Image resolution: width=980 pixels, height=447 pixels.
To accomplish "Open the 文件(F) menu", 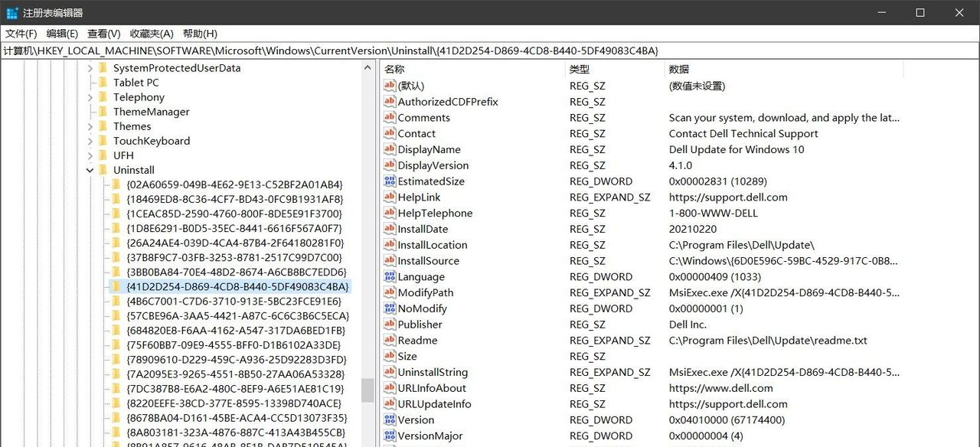I will click(21, 34).
